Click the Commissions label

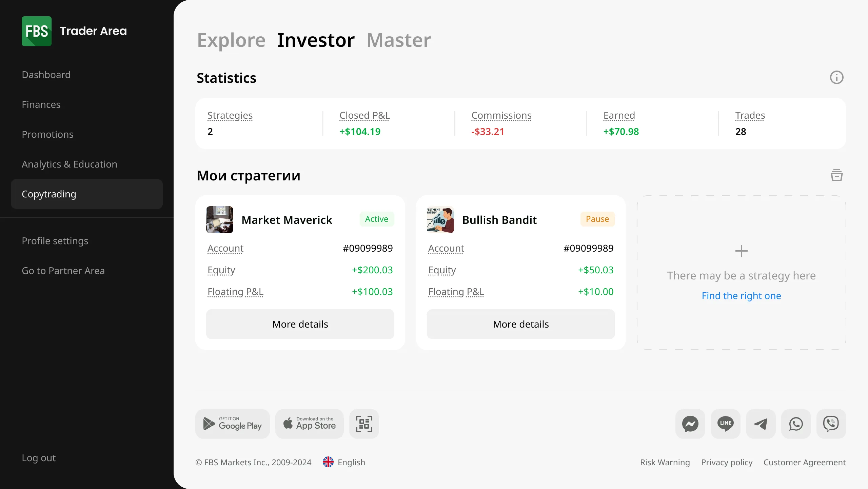[x=501, y=115]
